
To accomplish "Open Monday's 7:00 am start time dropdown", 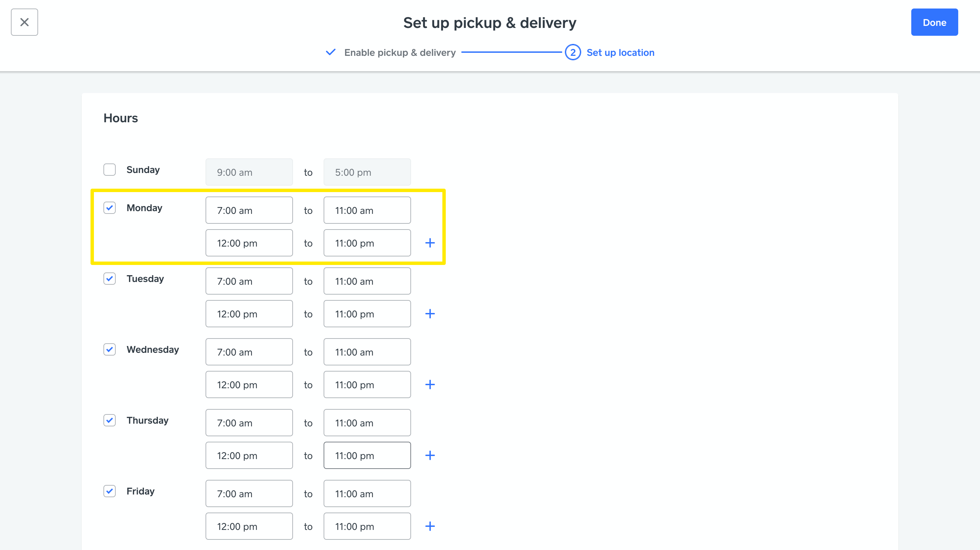I will pyautogui.click(x=249, y=210).
